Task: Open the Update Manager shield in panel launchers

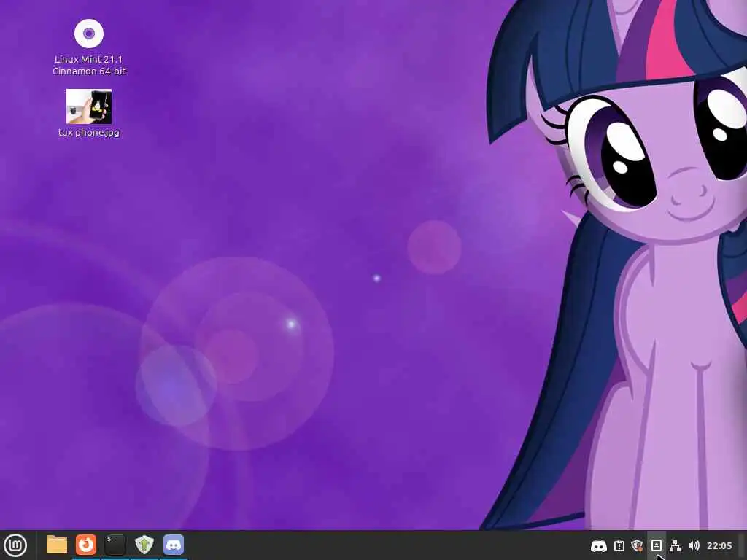Action: point(144,545)
